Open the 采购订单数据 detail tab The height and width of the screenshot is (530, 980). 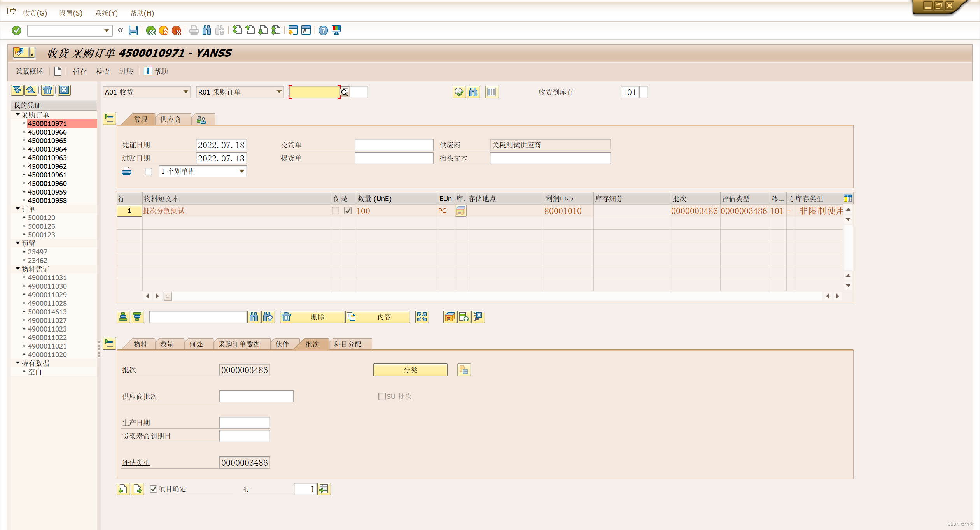[x=239, y=344]
